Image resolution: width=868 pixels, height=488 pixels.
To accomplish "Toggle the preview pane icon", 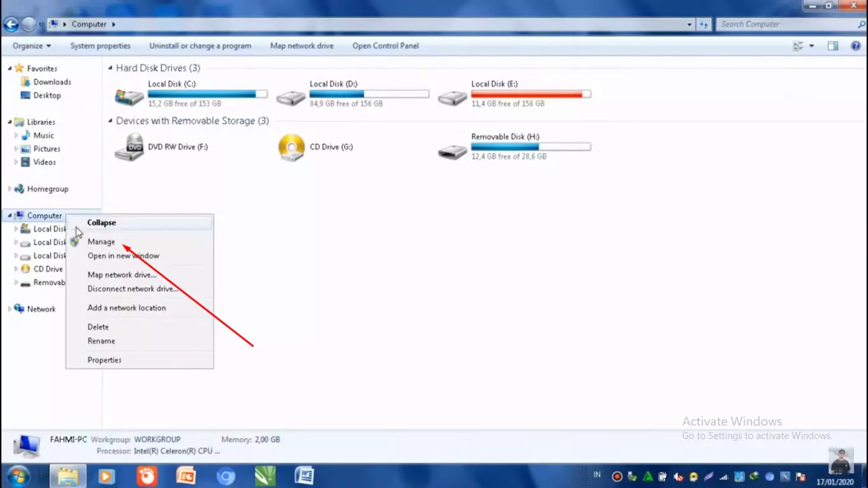I will click(x=833, y=46).
